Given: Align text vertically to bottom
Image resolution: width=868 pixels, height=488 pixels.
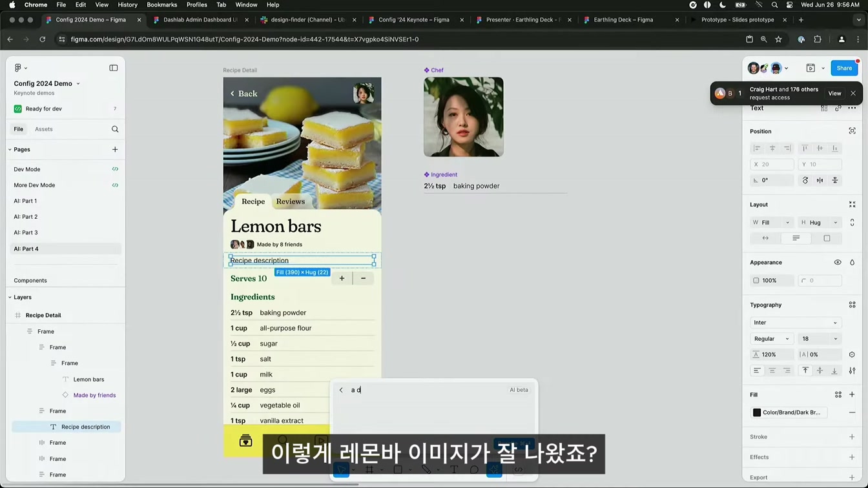Looking at the screenshot, I should 834,371.
